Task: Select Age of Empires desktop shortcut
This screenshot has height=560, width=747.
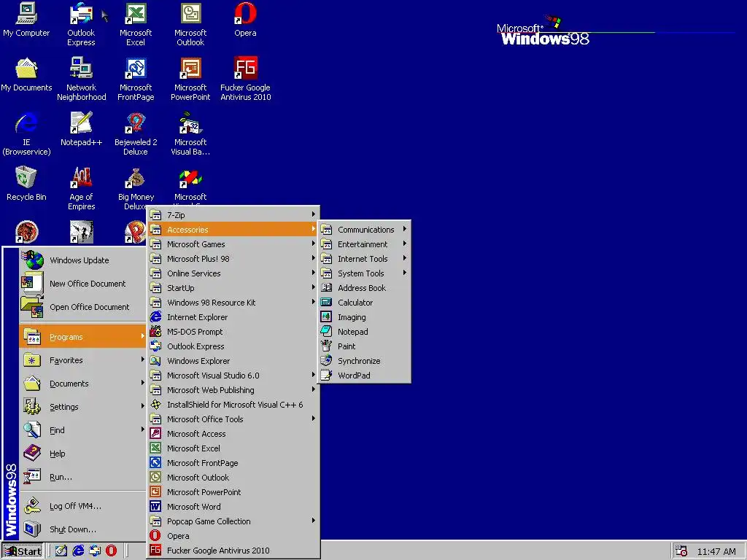Action: coord(81,189)
